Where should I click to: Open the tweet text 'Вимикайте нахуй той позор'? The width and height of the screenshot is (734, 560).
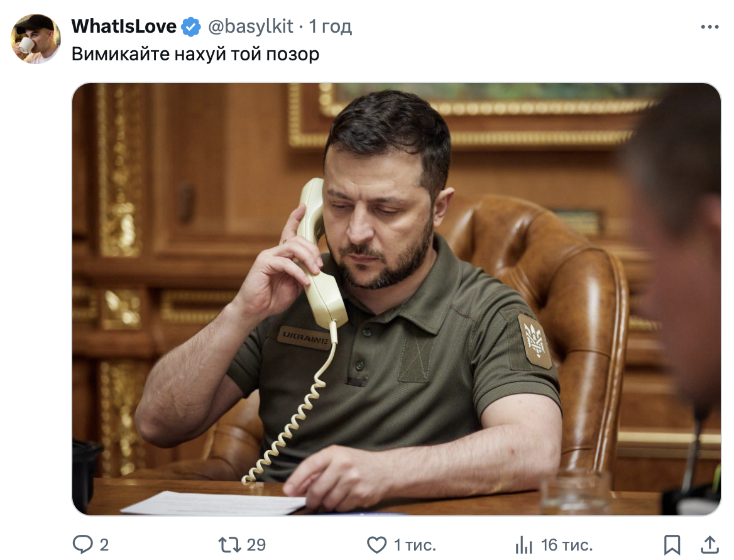(x=195, y=54)
